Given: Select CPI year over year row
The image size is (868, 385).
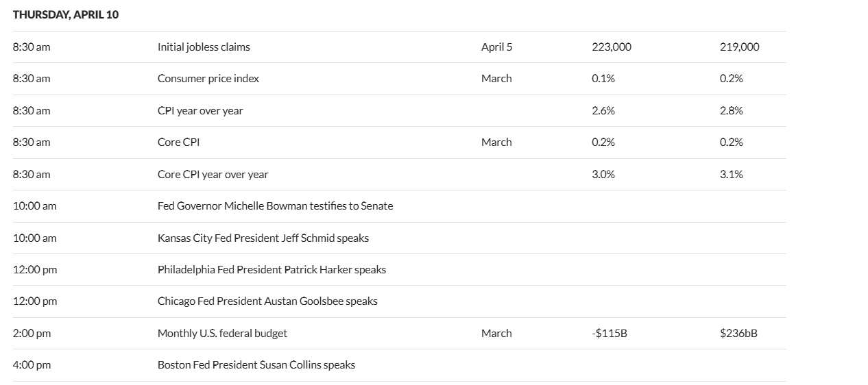Looking at the screenshot, I should click(200, 111).
